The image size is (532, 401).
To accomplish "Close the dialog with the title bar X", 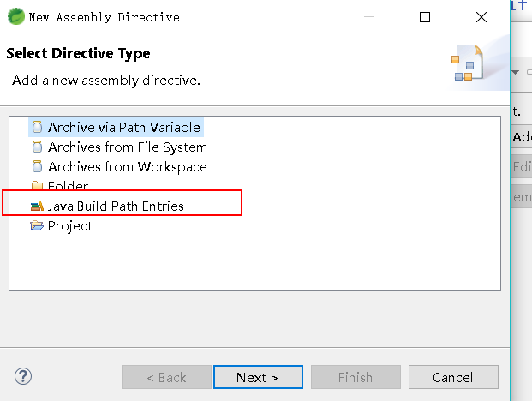I will click(481, 17).
